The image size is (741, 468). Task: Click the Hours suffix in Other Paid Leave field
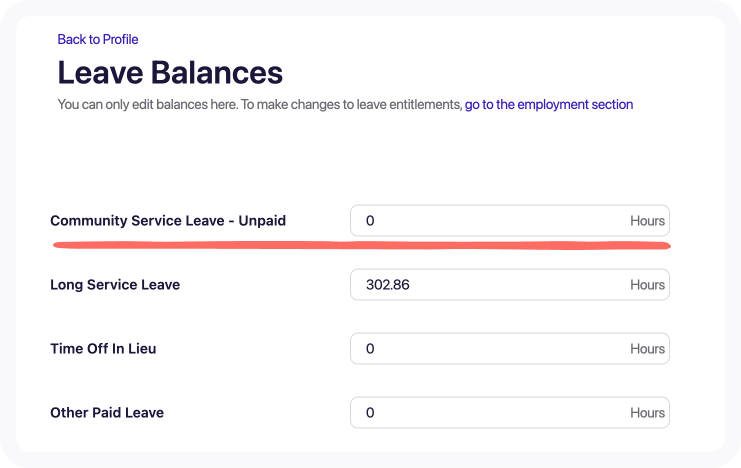647,413
